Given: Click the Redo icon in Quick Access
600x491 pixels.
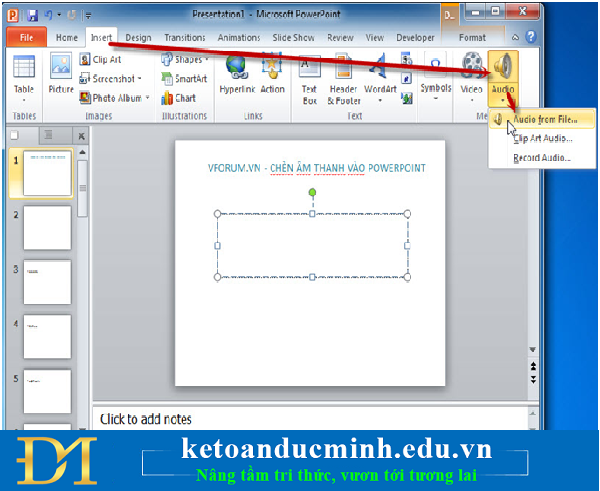Looking at the screenshot, I should [x=72, y=15].
